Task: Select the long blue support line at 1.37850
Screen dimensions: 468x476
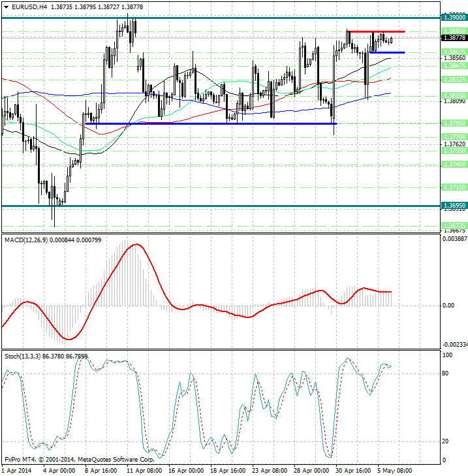Action: [209, 123]
